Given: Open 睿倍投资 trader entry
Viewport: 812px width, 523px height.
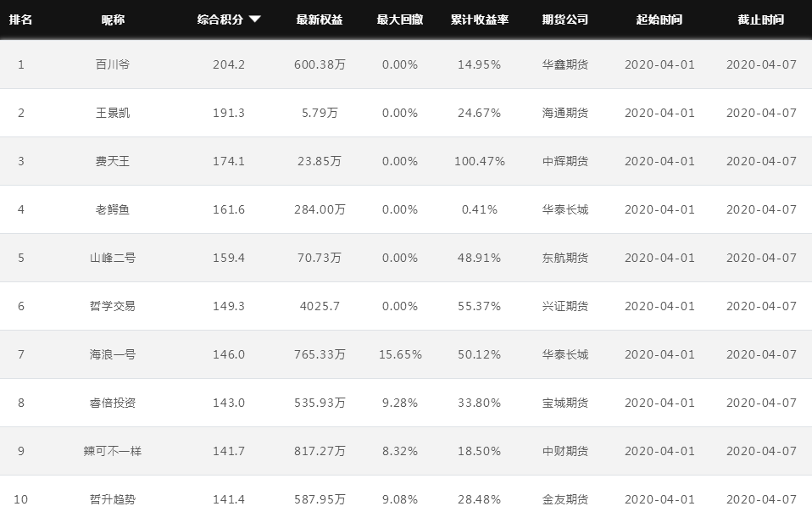Looking at the screenshot, I should (113, 403).
